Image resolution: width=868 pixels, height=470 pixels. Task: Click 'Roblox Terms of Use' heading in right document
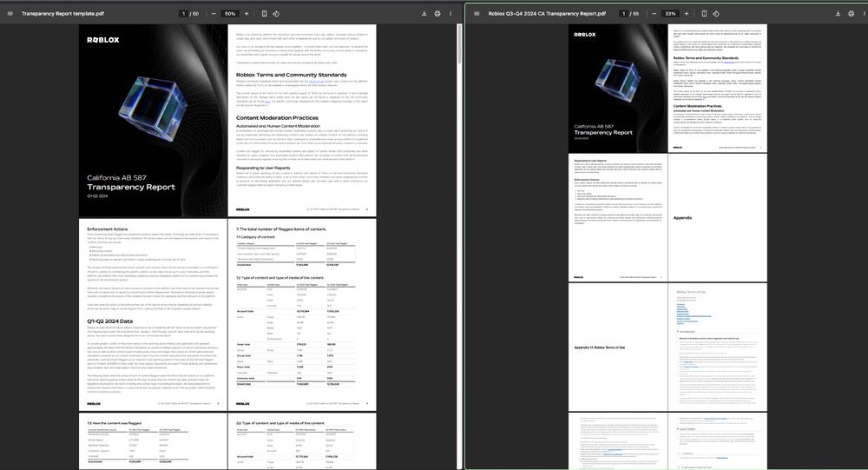point(691,292)
